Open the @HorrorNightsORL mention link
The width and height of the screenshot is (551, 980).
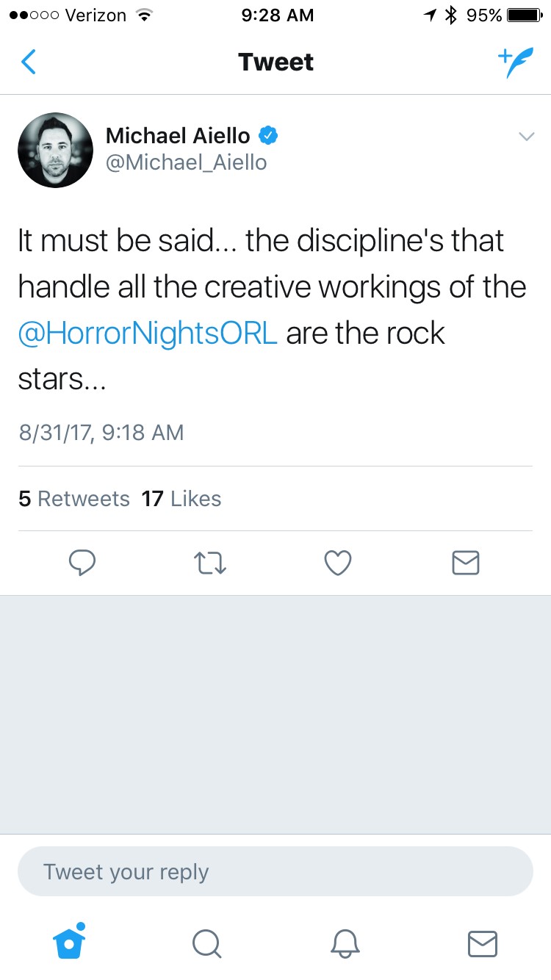148,334
